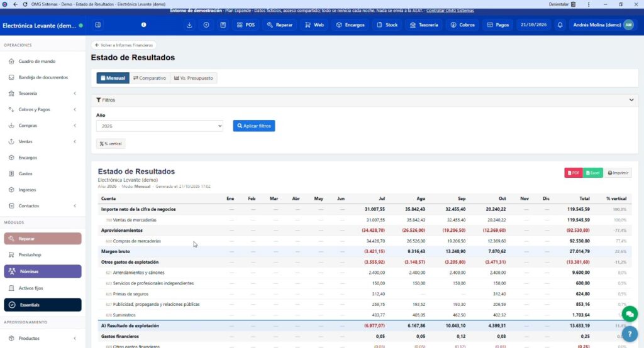Expand Contactos sidebar menu

(43, 205)
